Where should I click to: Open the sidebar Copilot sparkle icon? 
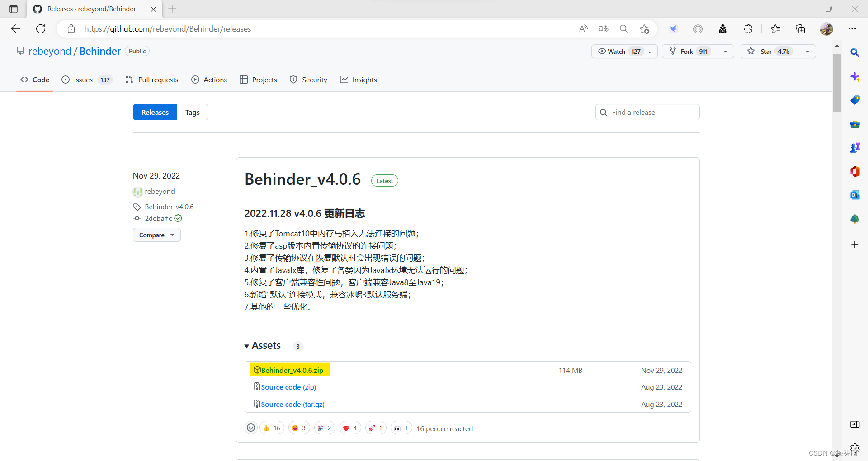click(x=855, y=77)
